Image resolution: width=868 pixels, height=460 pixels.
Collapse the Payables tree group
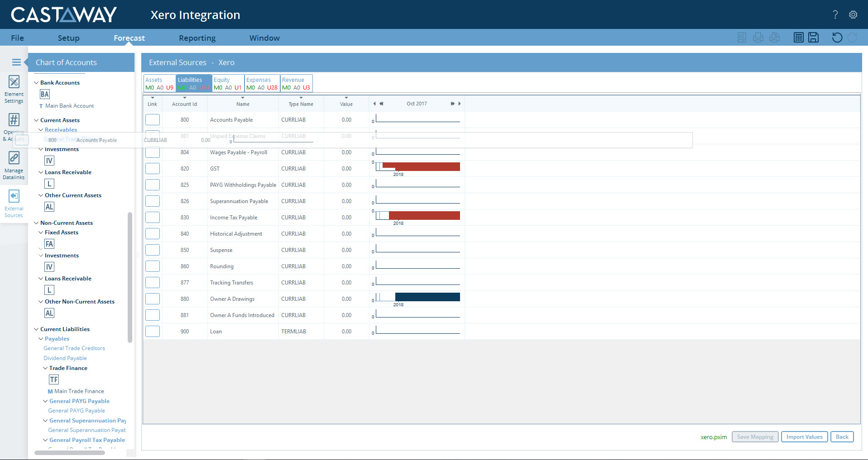[x=41, y=339]
